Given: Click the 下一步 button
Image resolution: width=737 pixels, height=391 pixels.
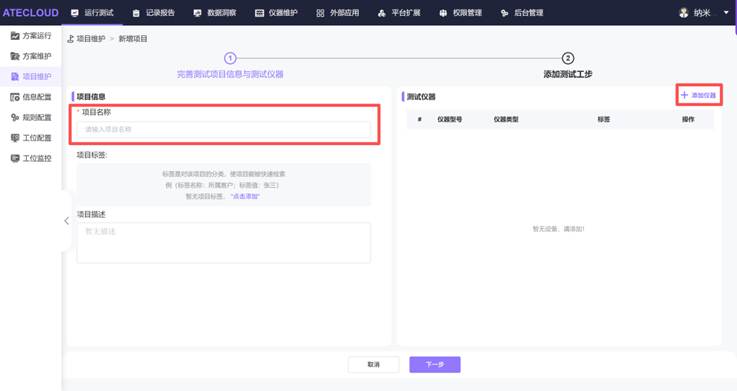Looking at the screenshot, I should pos(435,365).
